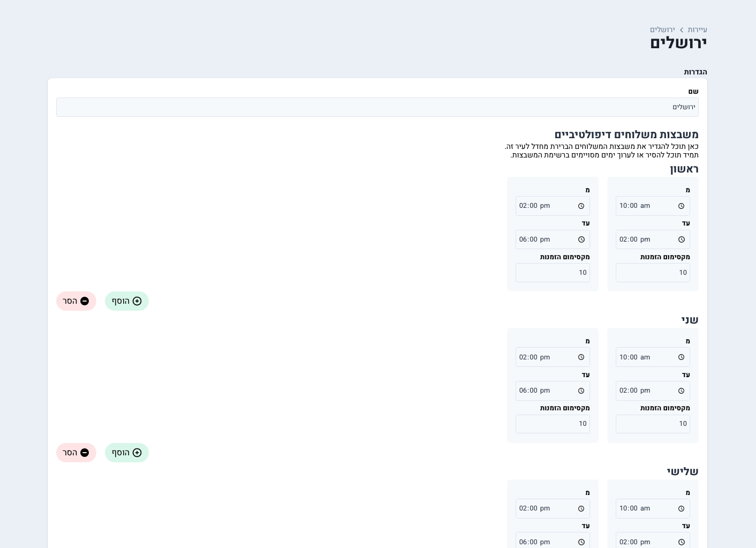Select max orders field in Monday's second slot
Image resolution: width=756 pixels, height=548 pixels.
[x=552, y=424]
